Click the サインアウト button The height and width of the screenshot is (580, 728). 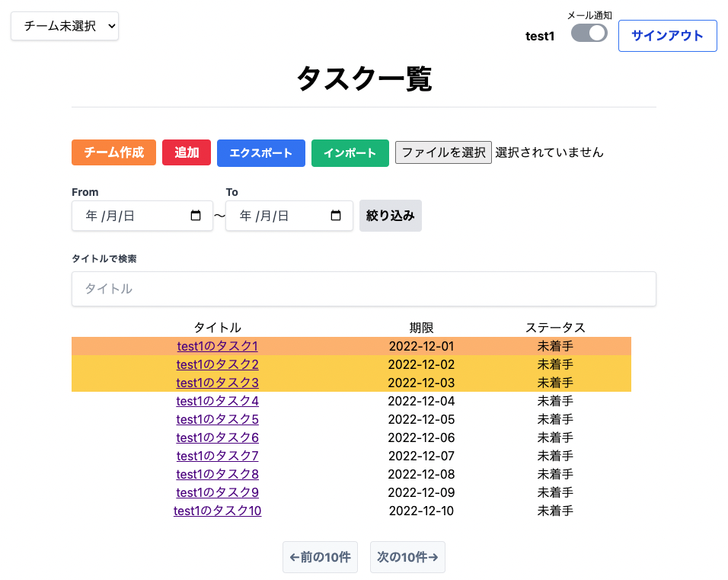pyautogui.click(x=667, y=36)
